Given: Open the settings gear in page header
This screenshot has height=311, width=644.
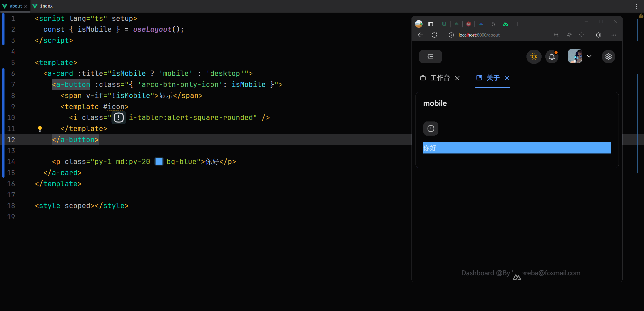Looking at the screenshot, I should coord(608,56).
